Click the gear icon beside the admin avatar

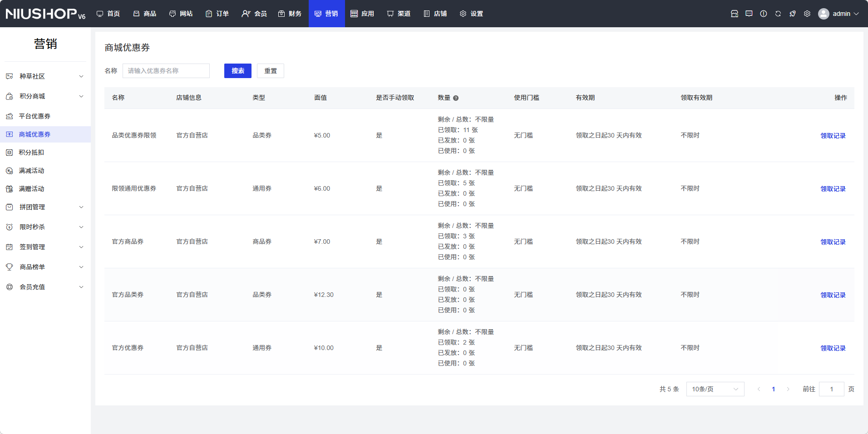(807, 14)
